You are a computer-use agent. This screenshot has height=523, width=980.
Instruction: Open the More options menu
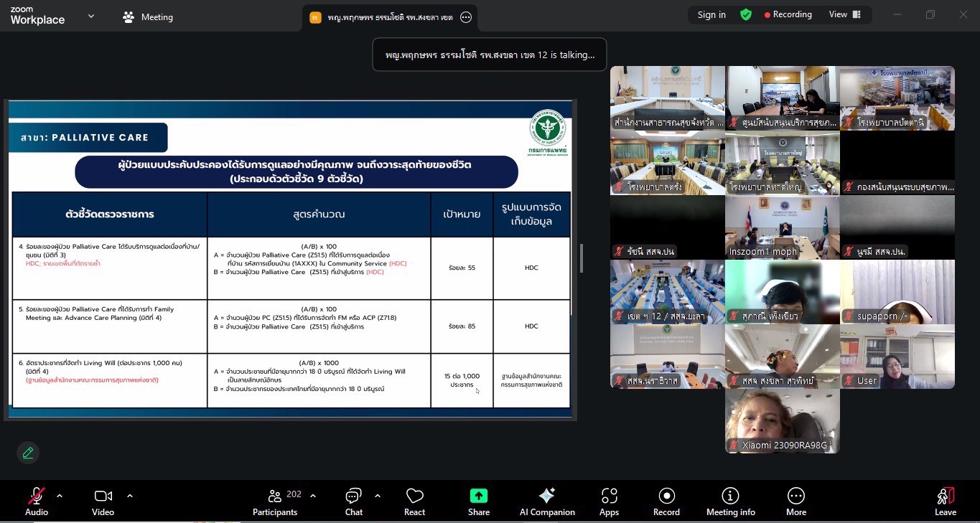pos(795,500)
